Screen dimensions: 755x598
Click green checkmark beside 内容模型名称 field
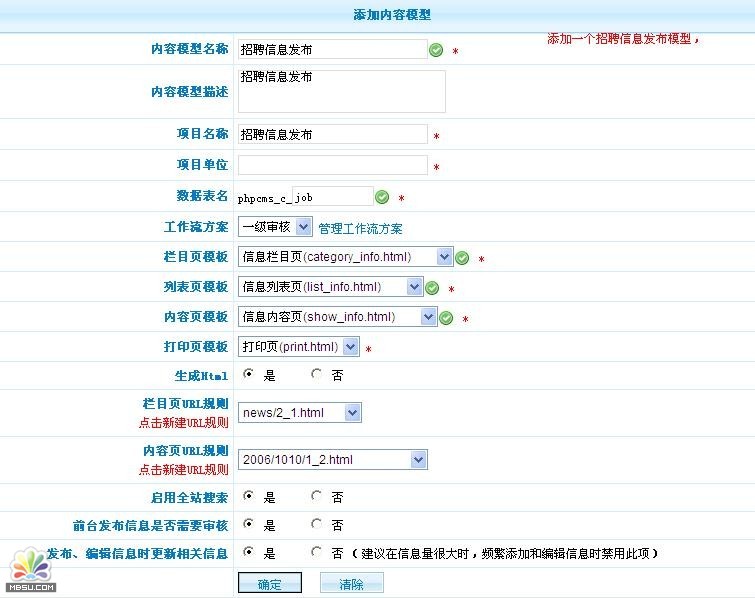click(x=436, y=50)
